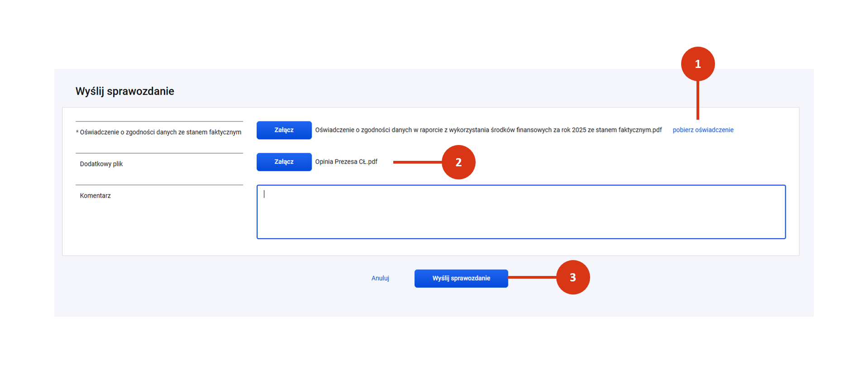The width and height of the screenshot is (868, 377).
Task: Click the required asterisk before Oświadczenie label
Action: point(77,132)
